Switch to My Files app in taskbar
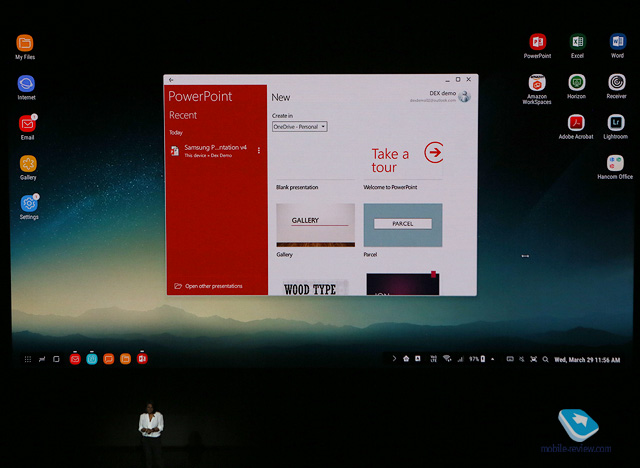This screenshot has height=468, width=640. [x=125, y=359]
